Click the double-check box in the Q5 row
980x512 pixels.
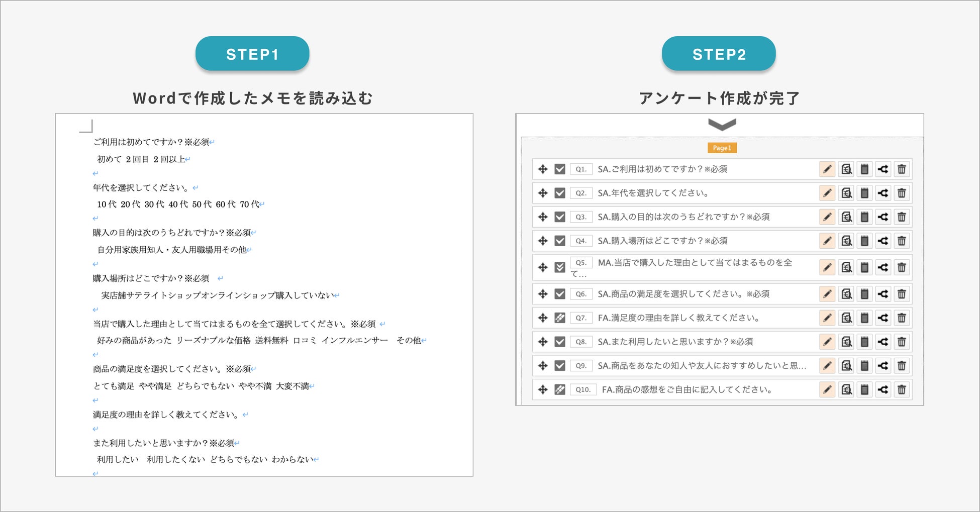tap(560, 267)
